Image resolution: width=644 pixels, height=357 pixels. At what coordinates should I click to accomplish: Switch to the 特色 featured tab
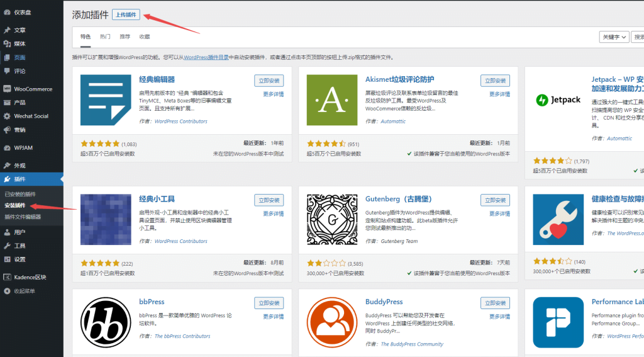click(86, 37)
